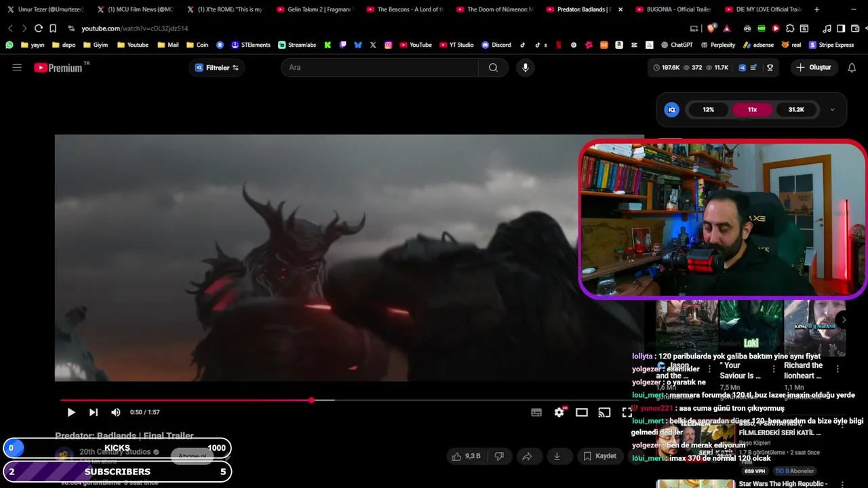Open the Loki recommended video thumbnail
The width and height of the screenshot is (868, 488).
click(751, 327)
